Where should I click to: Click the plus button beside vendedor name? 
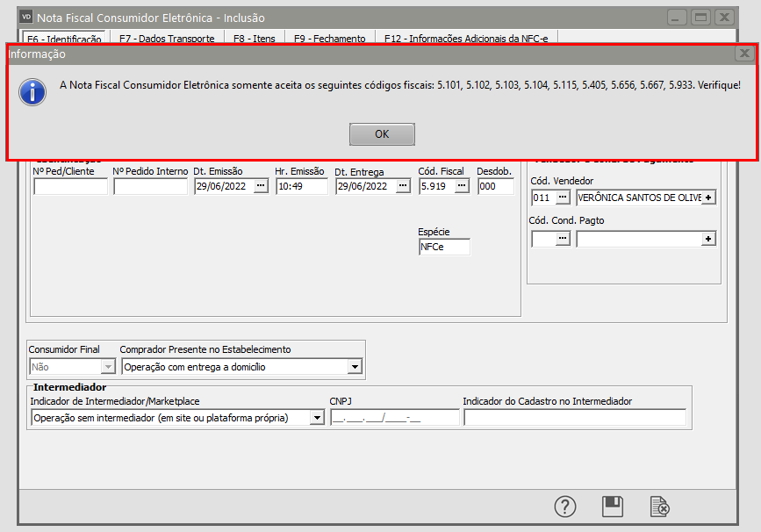point(709,198)
